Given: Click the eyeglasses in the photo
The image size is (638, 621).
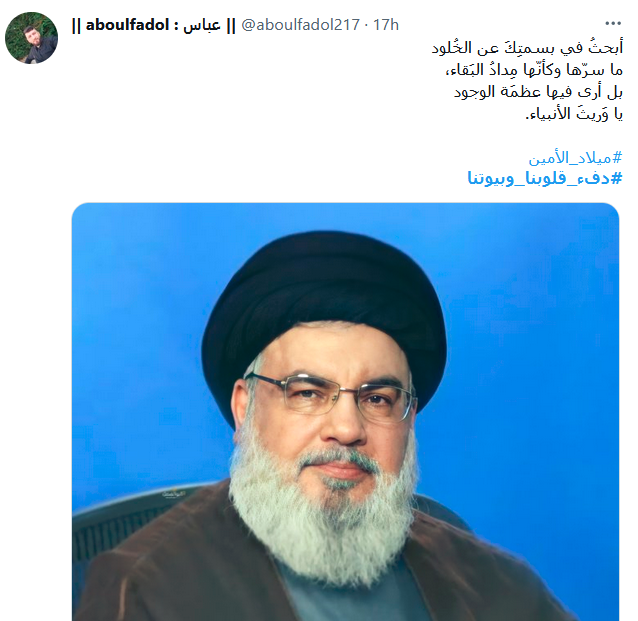Looking at the screenshot, I should tap(332, 396).
